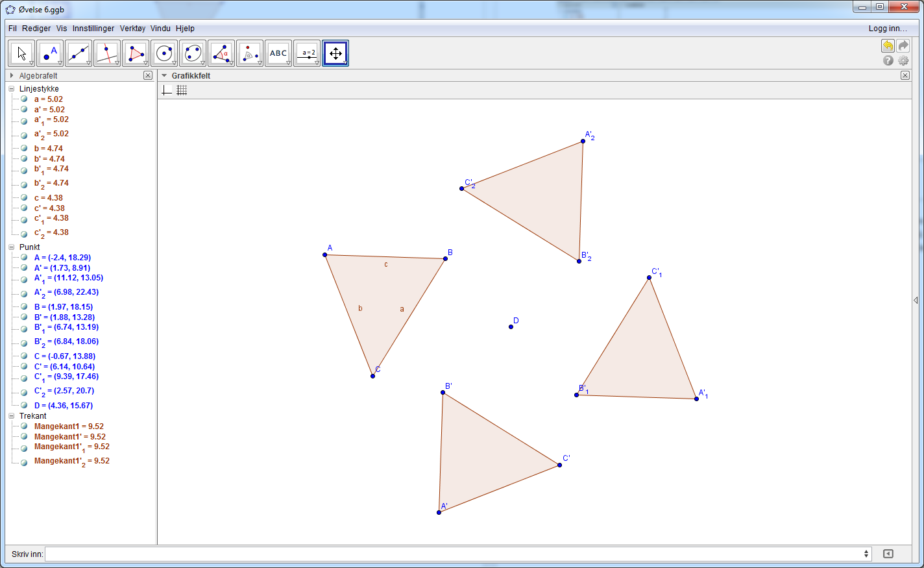Select the New Point tool
This screenshot has width=924, height=568.
(x=50, y=53)
